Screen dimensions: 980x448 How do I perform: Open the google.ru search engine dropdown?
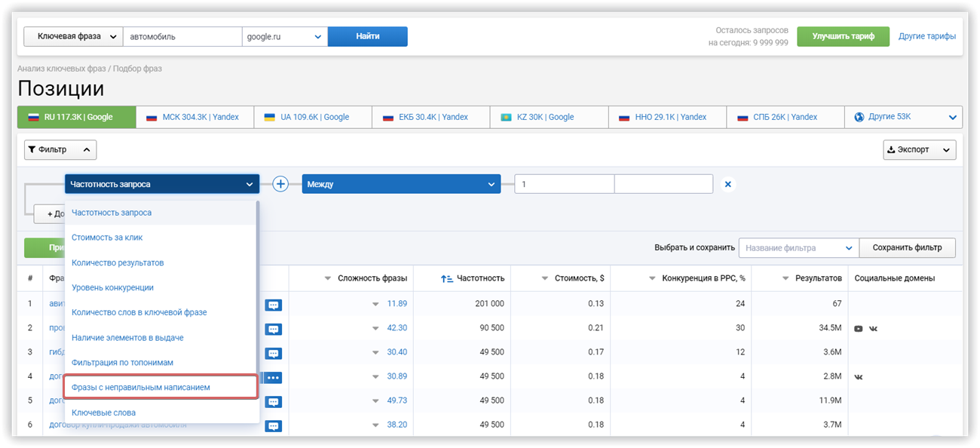[284, 36]
